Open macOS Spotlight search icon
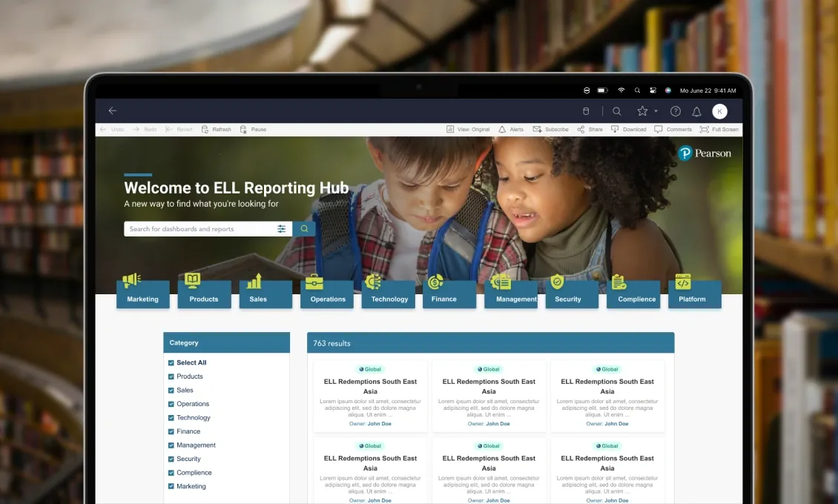The height and width of the screenshot is (504, 838). [637, 90]
